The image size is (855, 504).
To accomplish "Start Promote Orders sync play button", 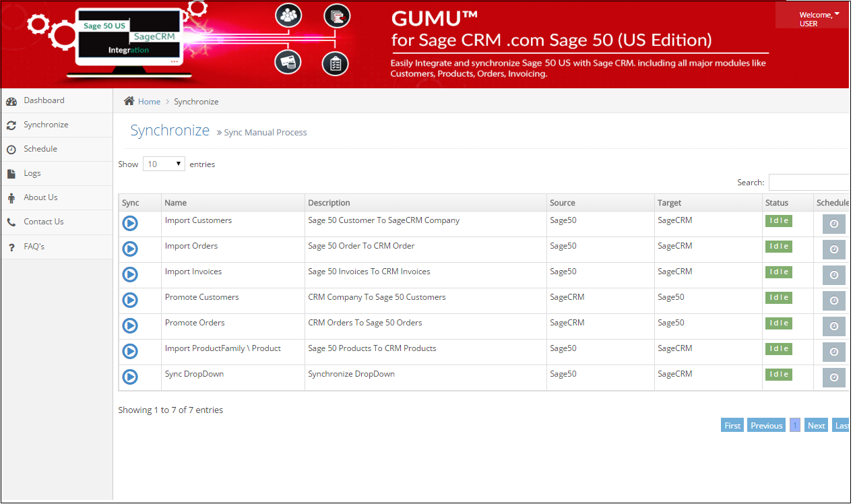I will pos(130,325).
